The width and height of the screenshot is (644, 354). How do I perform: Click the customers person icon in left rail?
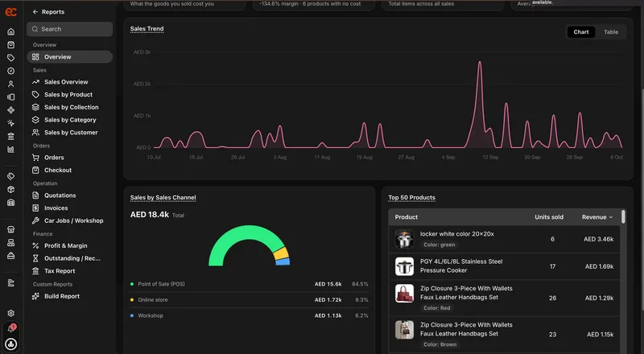tap(11, 84)
